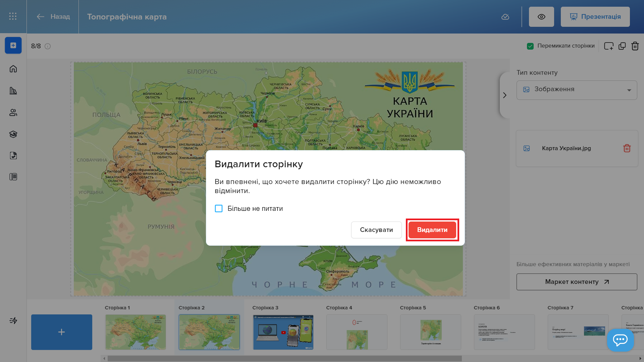644x362 pixels.
Task: Open the graduation cap courses icon
Action: point(13,134)
